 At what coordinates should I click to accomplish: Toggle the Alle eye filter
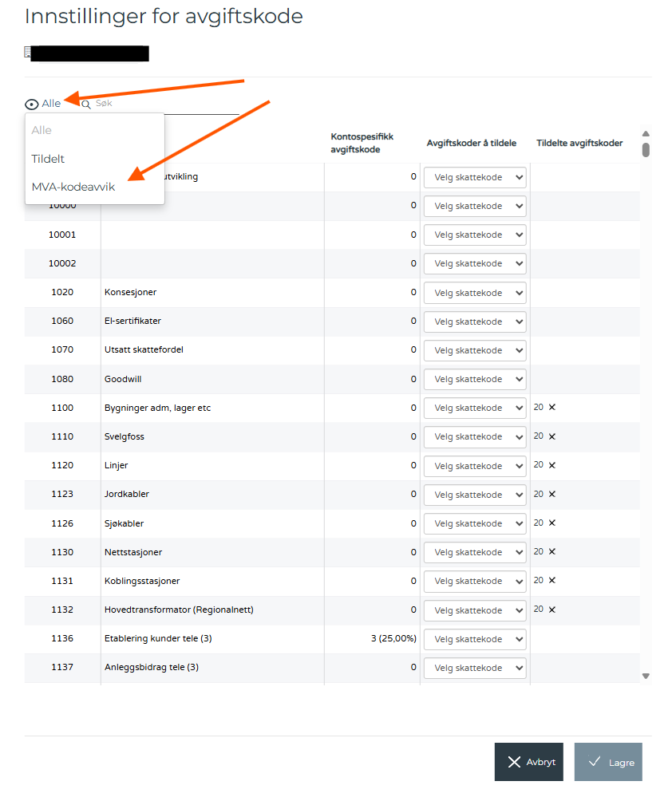(x=43, y=104)
